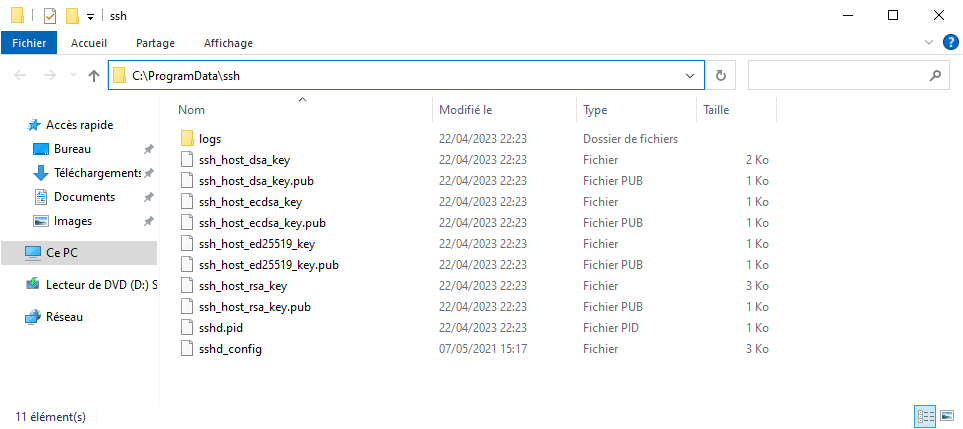Image resolution: width=963 pixels, height=429 pixels.
Task: Select the sshd_config file
Action: [x=230, y=349]
